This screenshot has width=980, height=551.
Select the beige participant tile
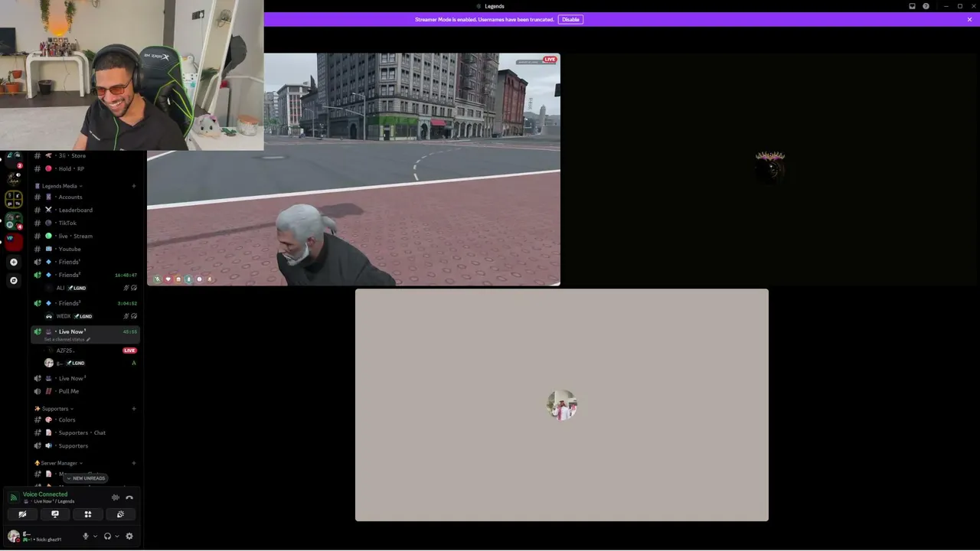pyautogui.click(x=562, y=405)
